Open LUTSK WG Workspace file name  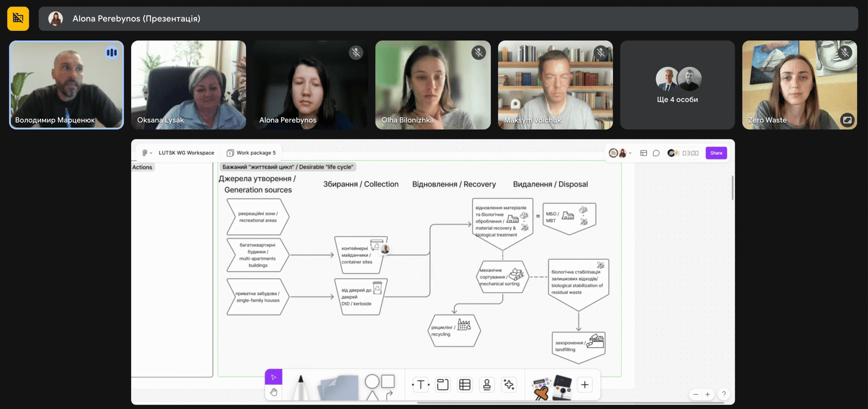point(186,153)
